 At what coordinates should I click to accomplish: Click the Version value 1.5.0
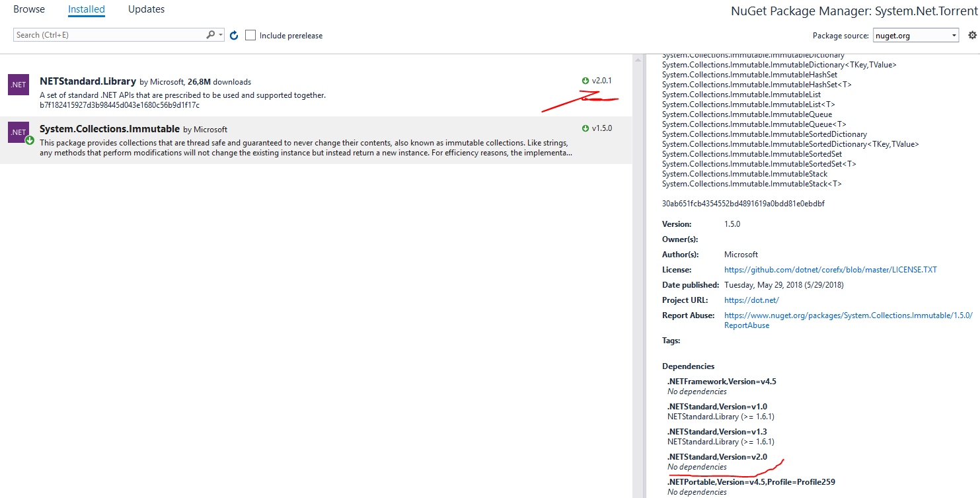(x=732, y=224)
